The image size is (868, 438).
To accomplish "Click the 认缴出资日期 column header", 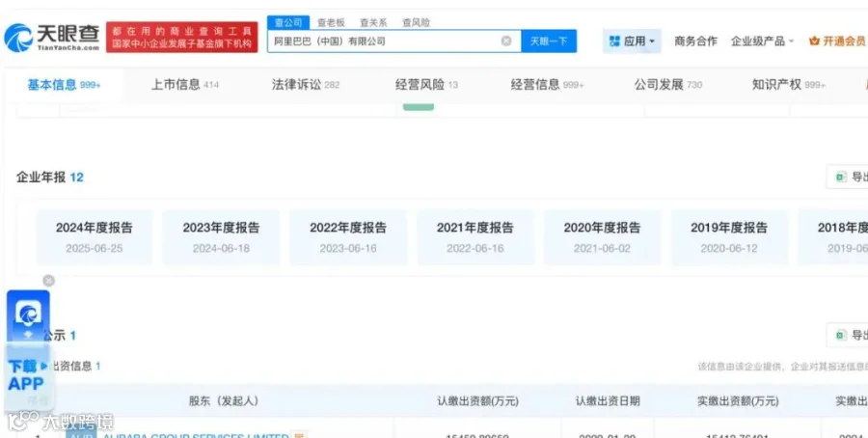I will [608, 401].
